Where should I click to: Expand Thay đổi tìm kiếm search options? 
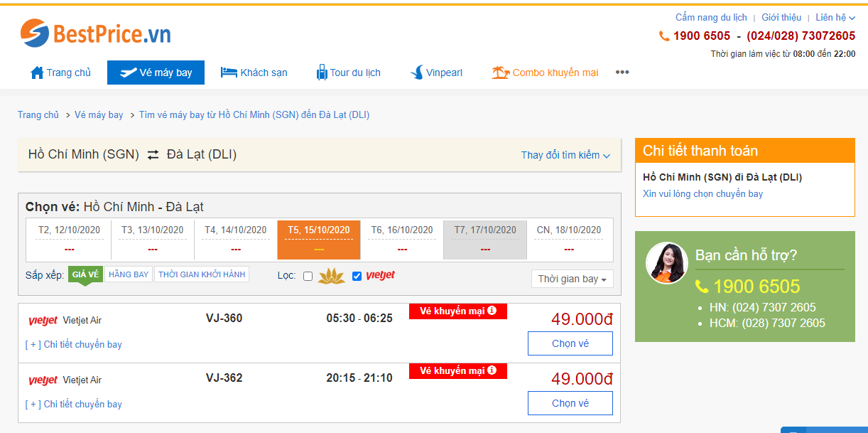pyautogui.click(x=565, y=155)
